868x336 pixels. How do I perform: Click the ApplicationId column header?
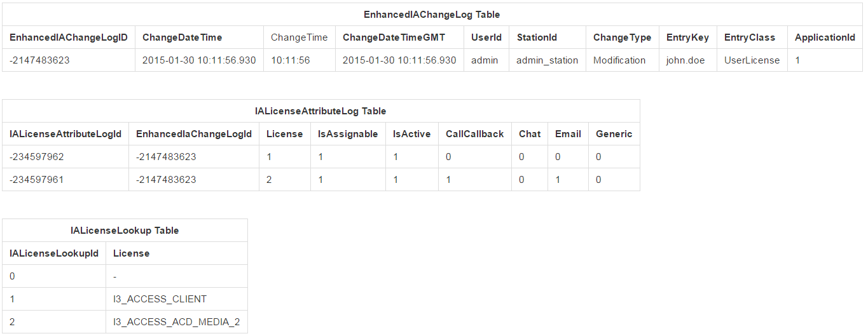(825, 37)
